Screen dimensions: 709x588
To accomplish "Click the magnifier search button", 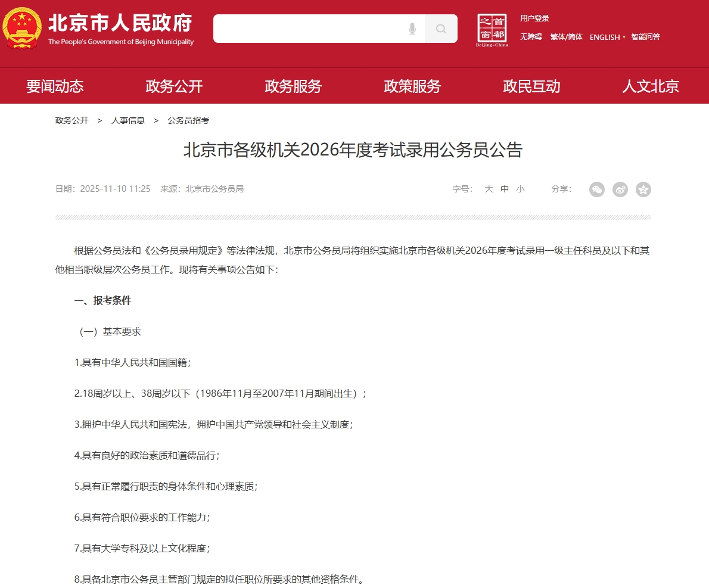I will click(441, 29).
